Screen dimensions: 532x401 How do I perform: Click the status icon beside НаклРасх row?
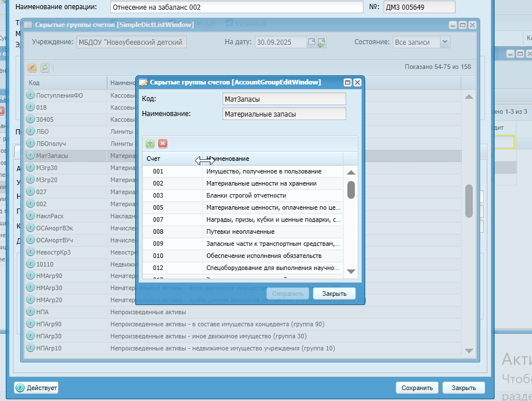30,215
